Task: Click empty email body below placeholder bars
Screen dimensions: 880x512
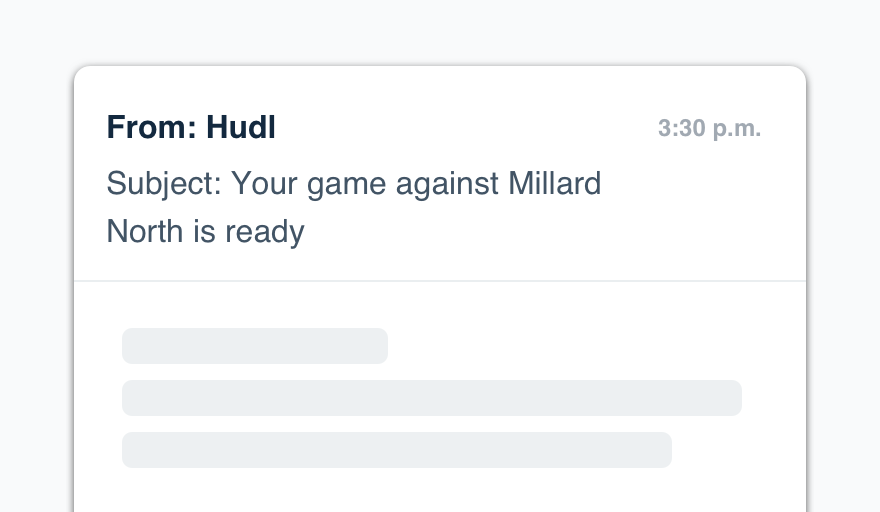Action: tap(440, 492)
